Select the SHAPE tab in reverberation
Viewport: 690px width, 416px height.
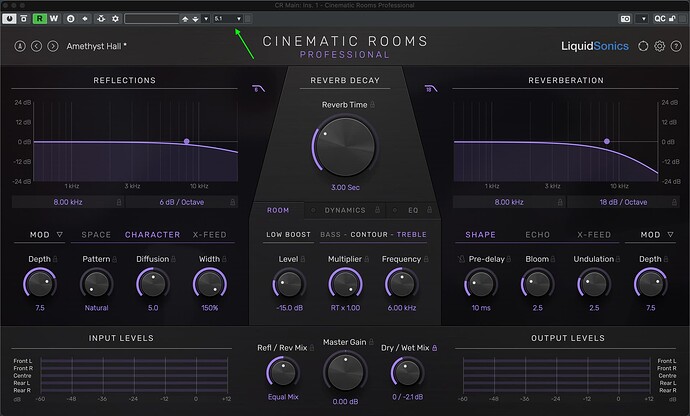480,235
